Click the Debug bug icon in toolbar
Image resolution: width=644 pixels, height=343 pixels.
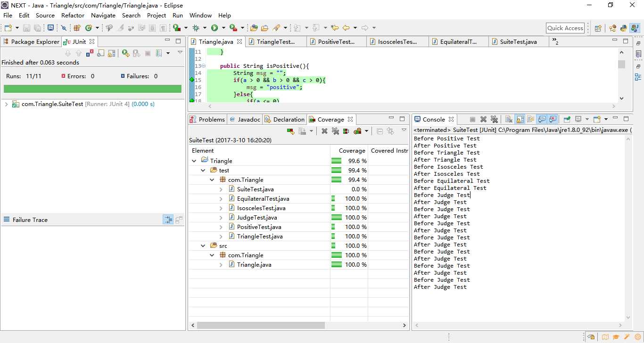[x=196, y=28]
